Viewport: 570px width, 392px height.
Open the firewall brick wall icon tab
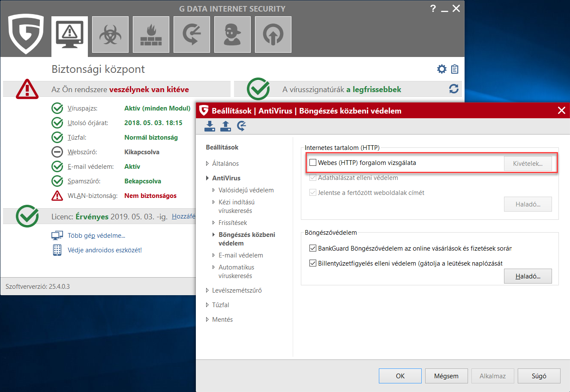(151, 35)
